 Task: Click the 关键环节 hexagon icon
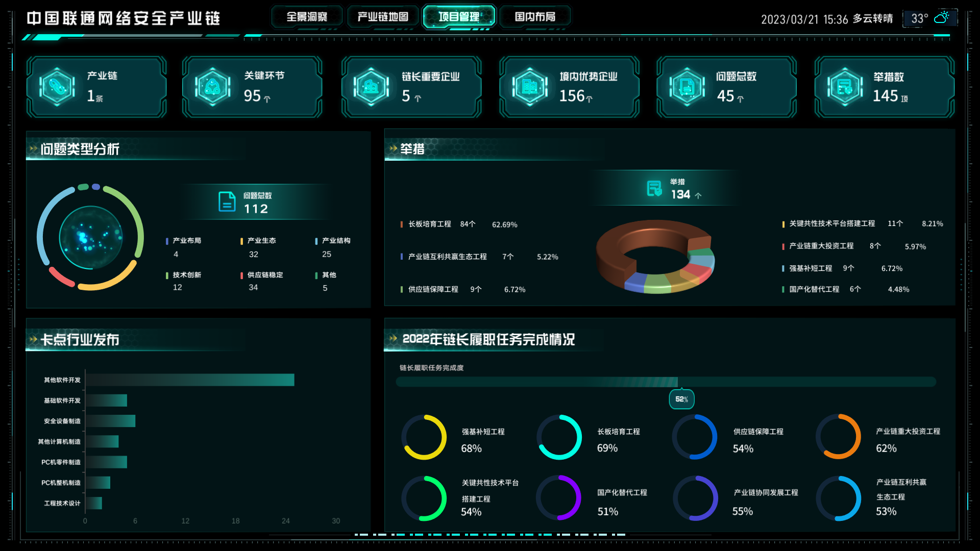click(x=213, y=87)
